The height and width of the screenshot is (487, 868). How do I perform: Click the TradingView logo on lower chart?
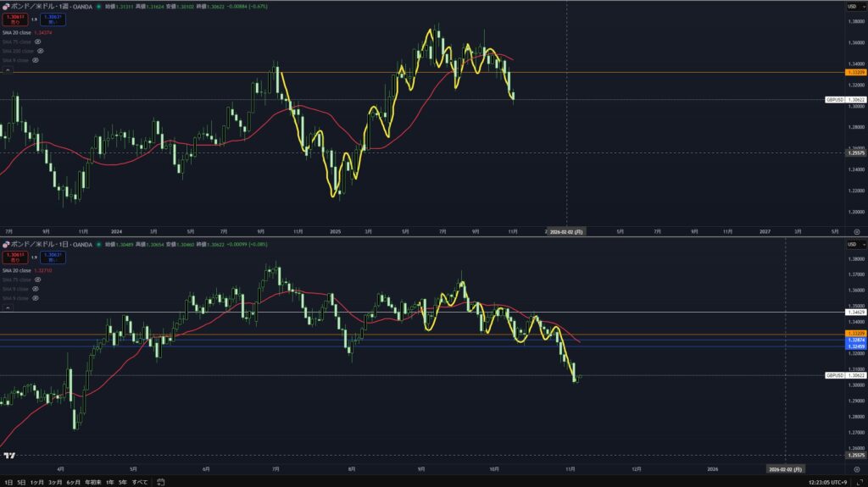[x=9, y=456]
